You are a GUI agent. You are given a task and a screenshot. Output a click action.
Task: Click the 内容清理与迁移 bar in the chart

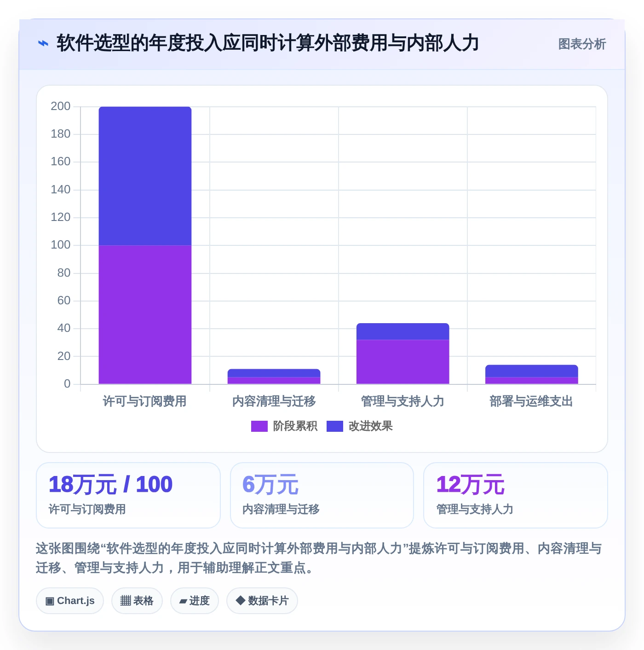point(274,377)
